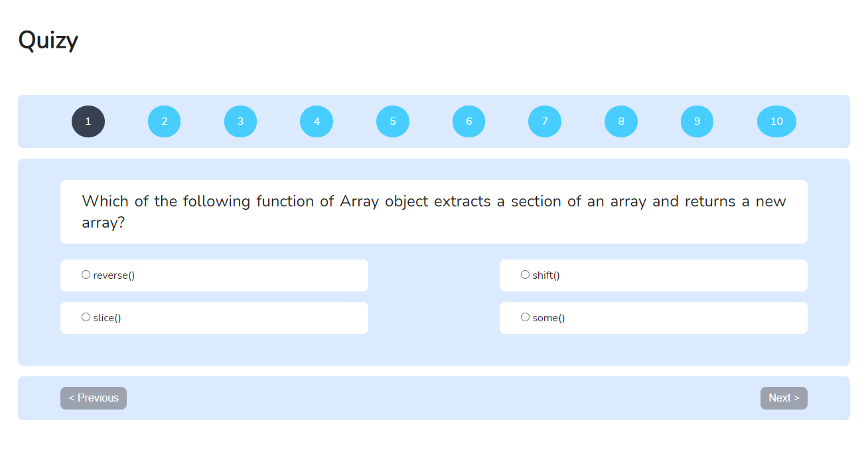Viewport: 868px width, 454px height.
Task: Click the question text card
Action: click(x=434, y=211)
